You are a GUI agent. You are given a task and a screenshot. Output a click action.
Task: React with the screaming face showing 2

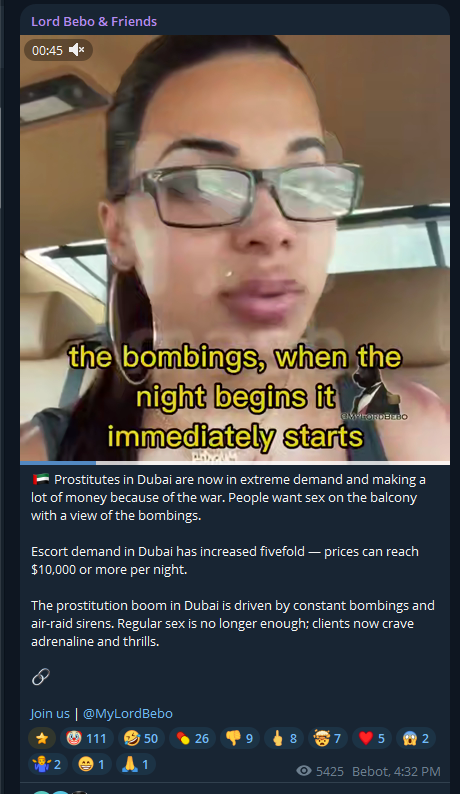tap(416, 738)
